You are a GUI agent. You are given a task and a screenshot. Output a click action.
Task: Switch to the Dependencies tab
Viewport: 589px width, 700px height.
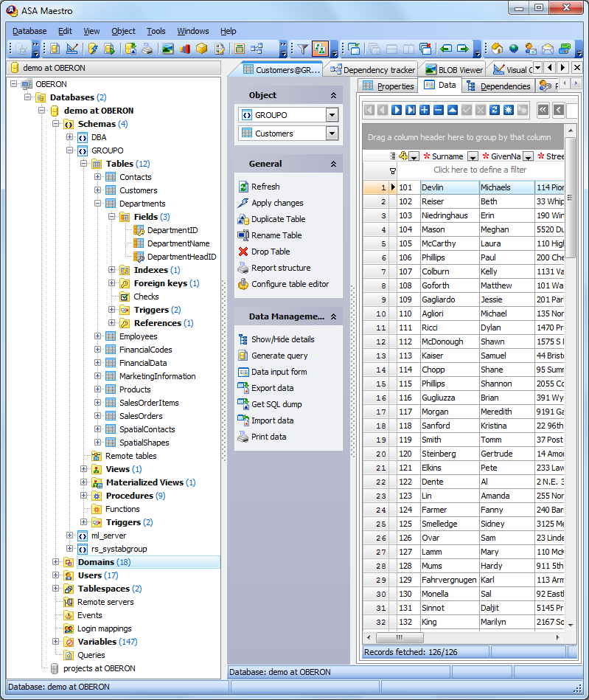tap(504, 86)
